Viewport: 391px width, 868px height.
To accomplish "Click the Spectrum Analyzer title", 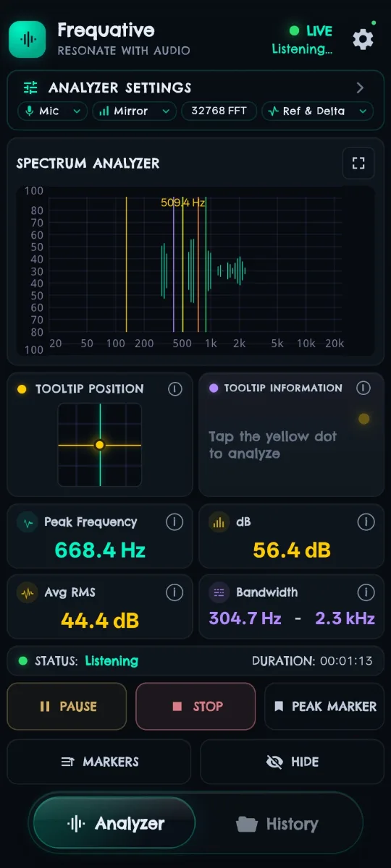I will tap(88, 163).
